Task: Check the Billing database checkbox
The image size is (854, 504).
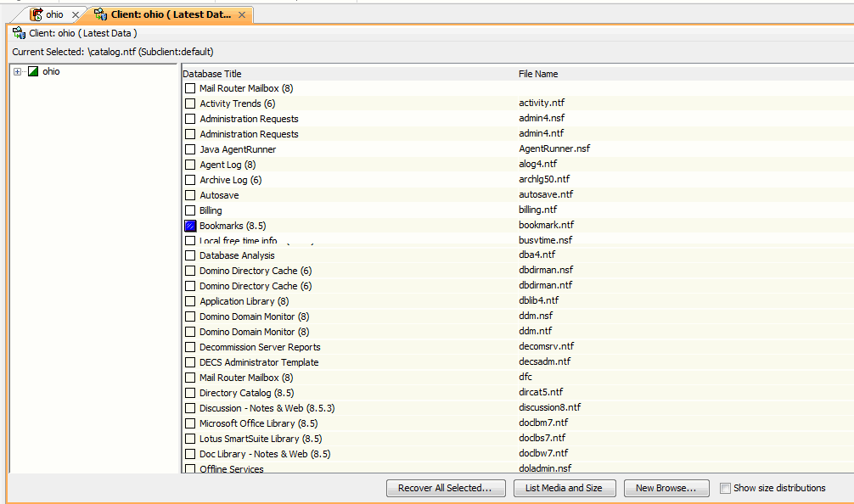Action: tap(190, 210)
